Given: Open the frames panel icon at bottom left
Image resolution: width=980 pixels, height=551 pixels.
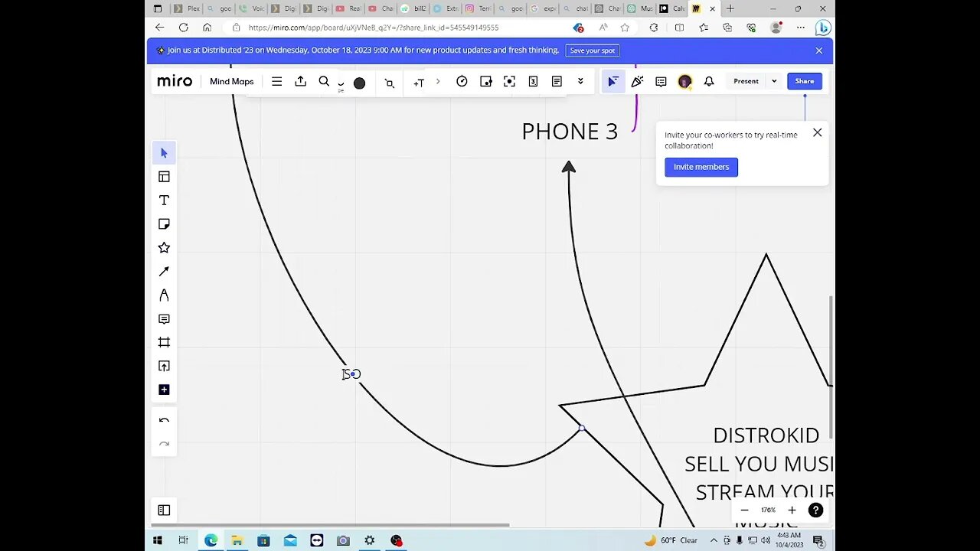Looking at the screenshot, I should (x=164, y=510).
